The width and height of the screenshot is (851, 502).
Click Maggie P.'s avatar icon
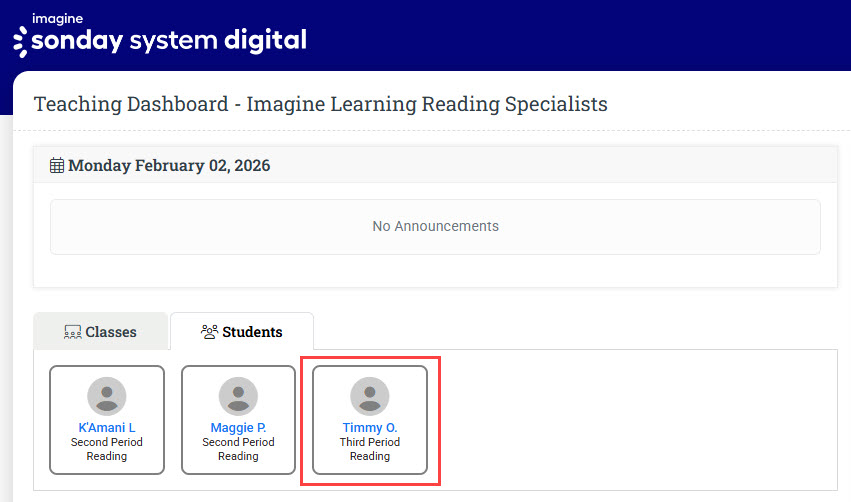(238, 396)
